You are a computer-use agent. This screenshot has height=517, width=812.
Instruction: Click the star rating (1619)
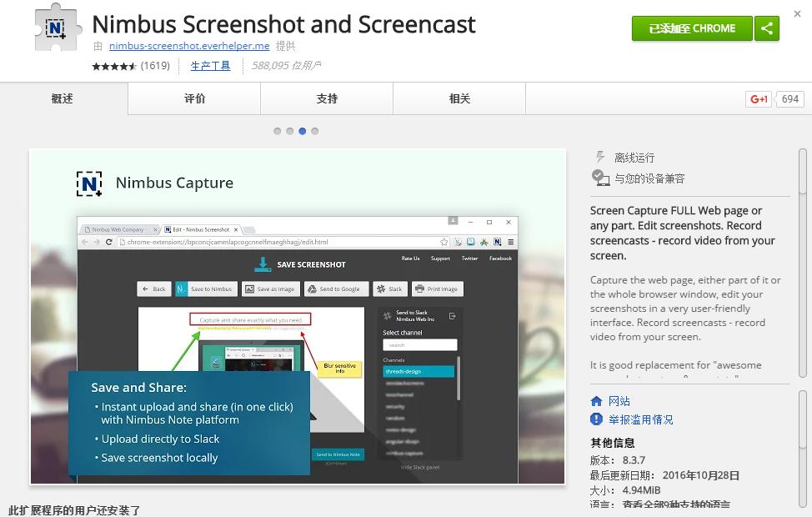pos(131,66)
